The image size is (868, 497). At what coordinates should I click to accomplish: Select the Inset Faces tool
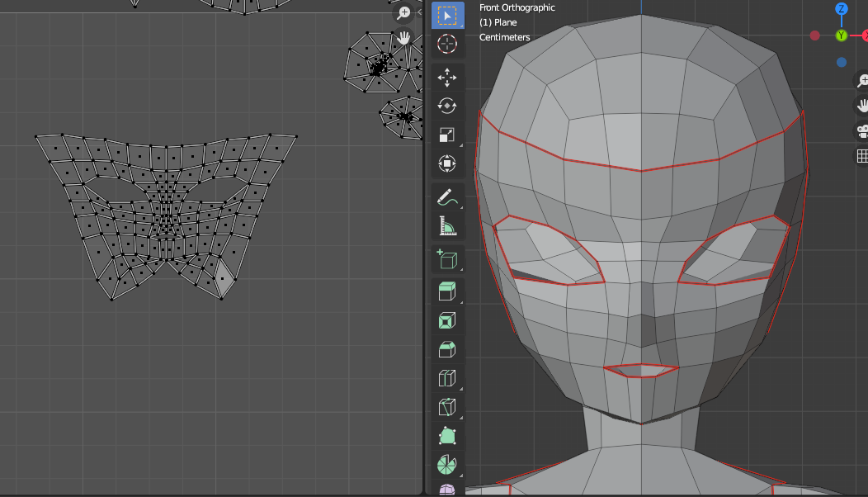[447, 320]
